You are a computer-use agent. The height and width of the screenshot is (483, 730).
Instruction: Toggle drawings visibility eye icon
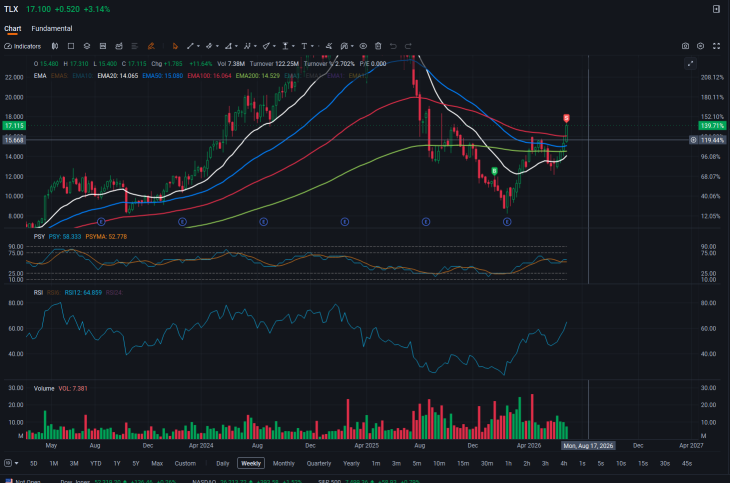tap(363, 46)
